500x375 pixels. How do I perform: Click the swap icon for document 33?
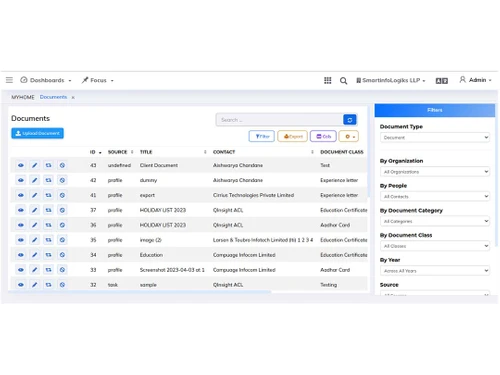(x=48, y=270)
